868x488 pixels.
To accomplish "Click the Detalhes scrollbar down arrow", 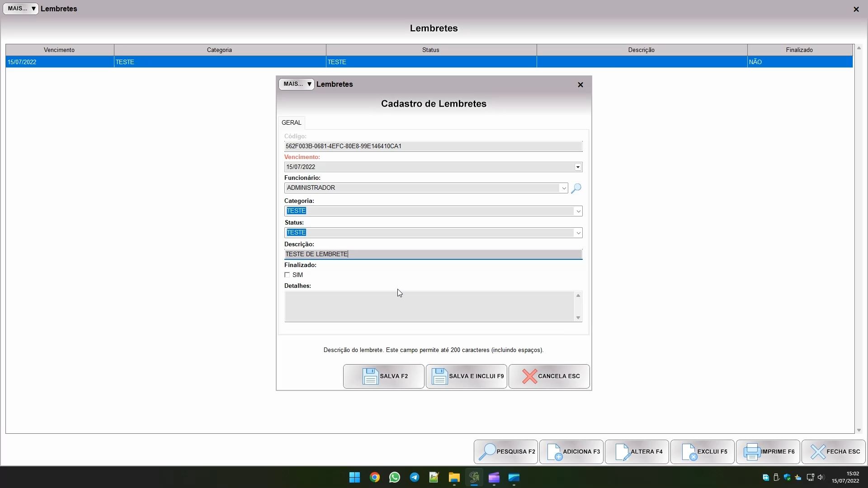I will 578,318.
